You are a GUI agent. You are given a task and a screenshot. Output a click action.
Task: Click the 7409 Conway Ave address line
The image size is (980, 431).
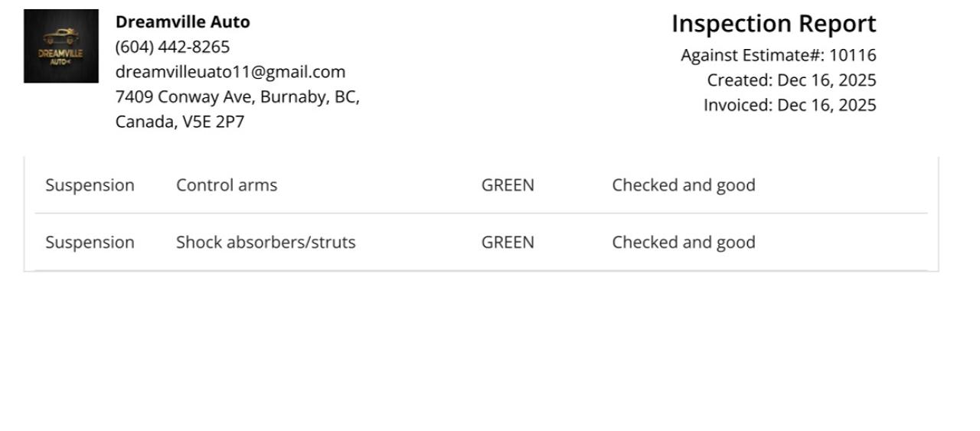coord(237,97)
